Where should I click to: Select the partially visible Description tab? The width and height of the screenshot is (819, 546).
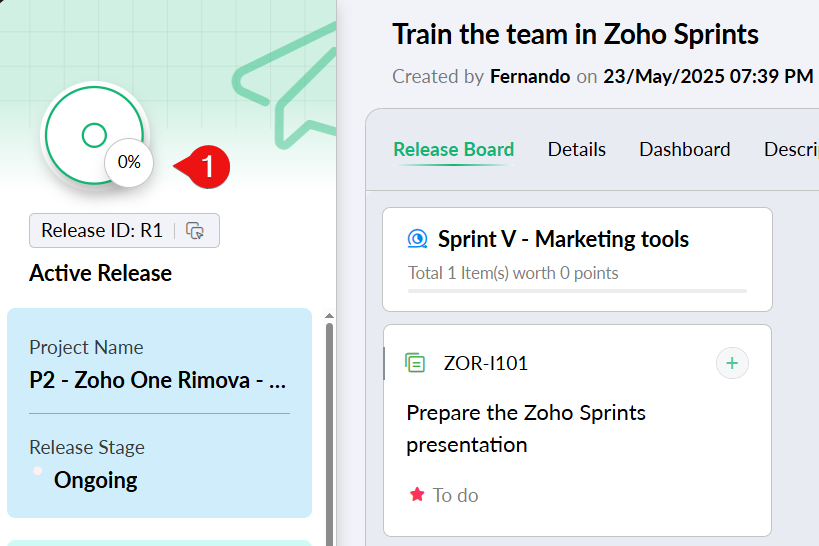tap(791, 150)
